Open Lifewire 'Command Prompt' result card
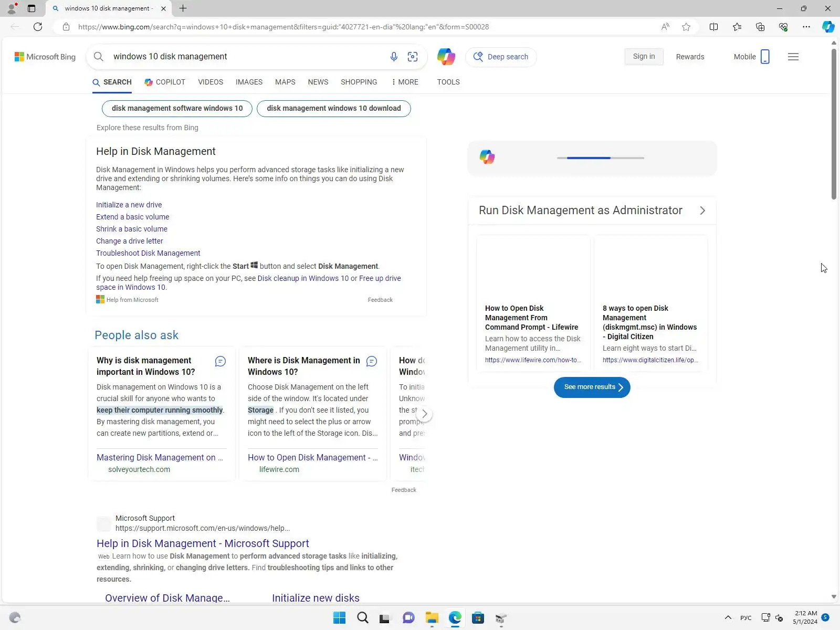840x630 pixels. [x=533, y=303]
